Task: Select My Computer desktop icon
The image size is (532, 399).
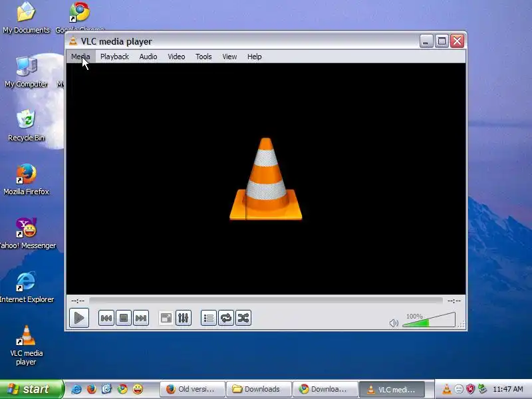Action: click(26, 72)
